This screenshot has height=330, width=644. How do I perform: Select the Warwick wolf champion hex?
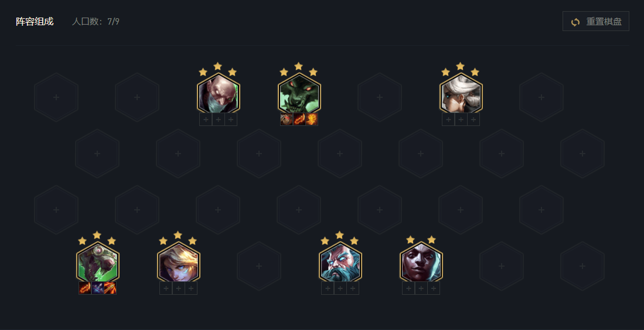tap(299, 95)
